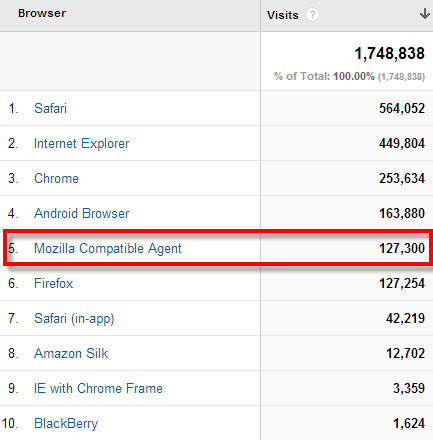Screen dimensions: 433x440
Task: Open the Safari (in-app) link
Action: [x=74, y=318]
